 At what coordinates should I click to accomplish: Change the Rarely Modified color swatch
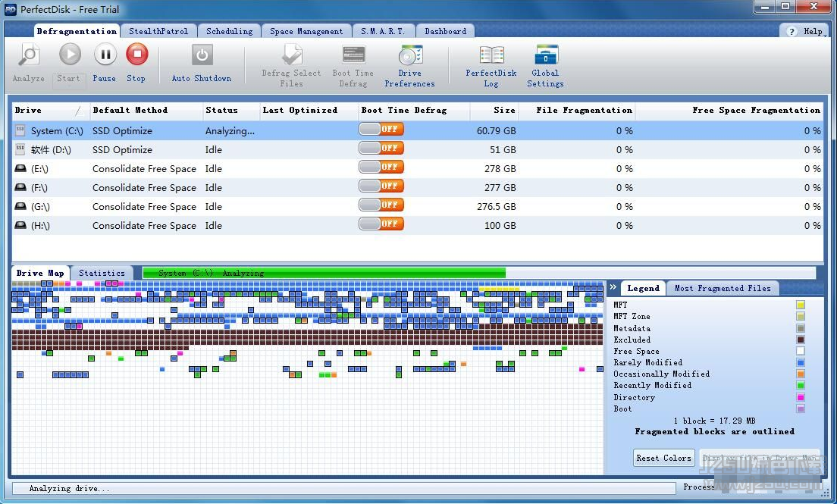[x=800, y=362]
